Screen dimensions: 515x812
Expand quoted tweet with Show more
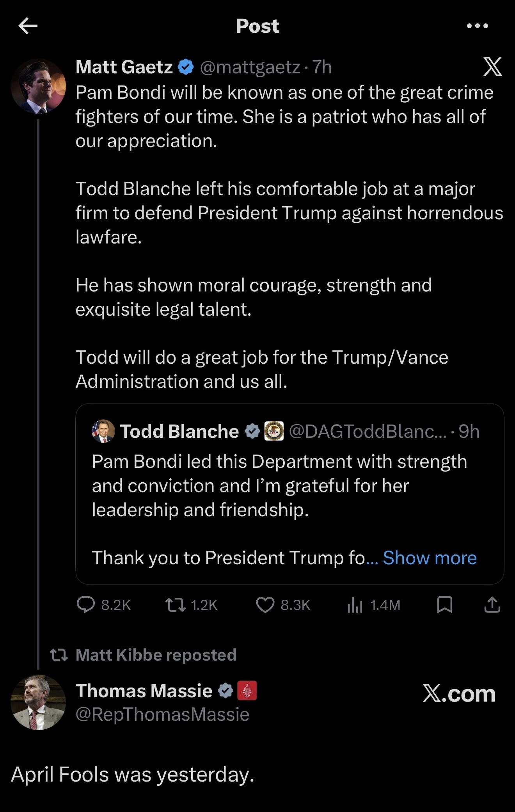tap(430, 558)
